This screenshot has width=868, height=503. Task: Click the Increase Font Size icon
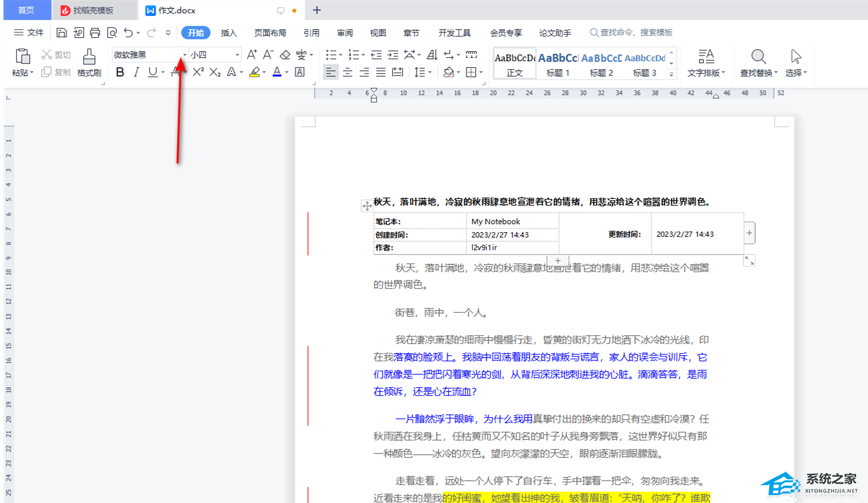click(x=252, y=55)
